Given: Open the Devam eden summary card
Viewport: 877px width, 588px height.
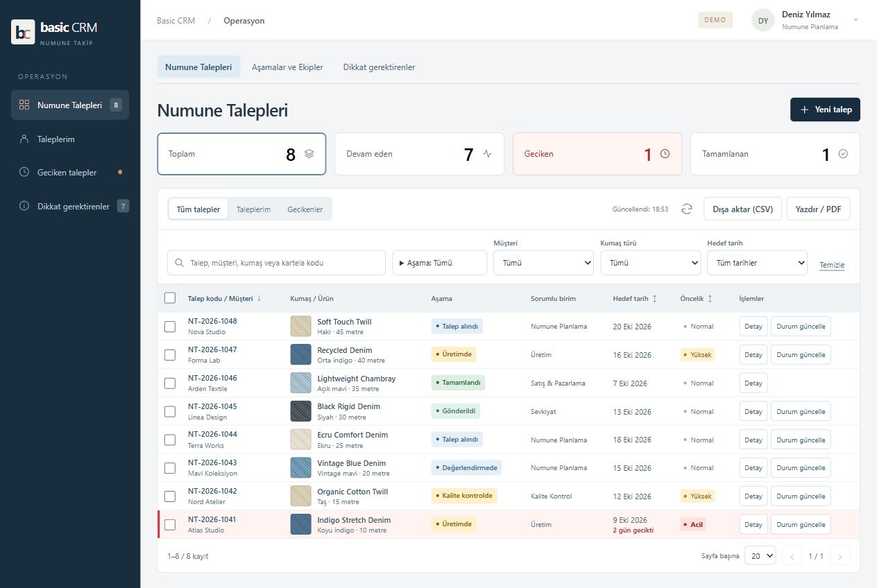Looking at the screenshot, I should (420, 154).
